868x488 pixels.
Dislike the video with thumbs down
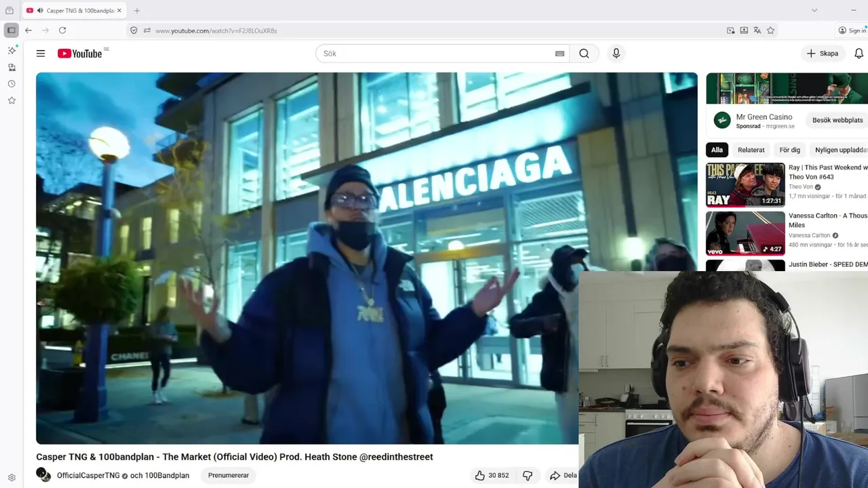[528, 475]
